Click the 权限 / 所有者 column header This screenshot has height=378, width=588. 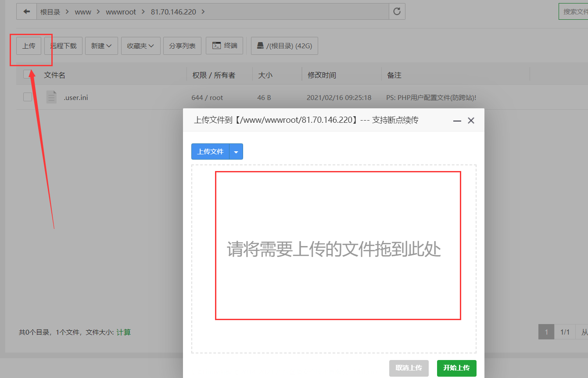click(214, 75)
